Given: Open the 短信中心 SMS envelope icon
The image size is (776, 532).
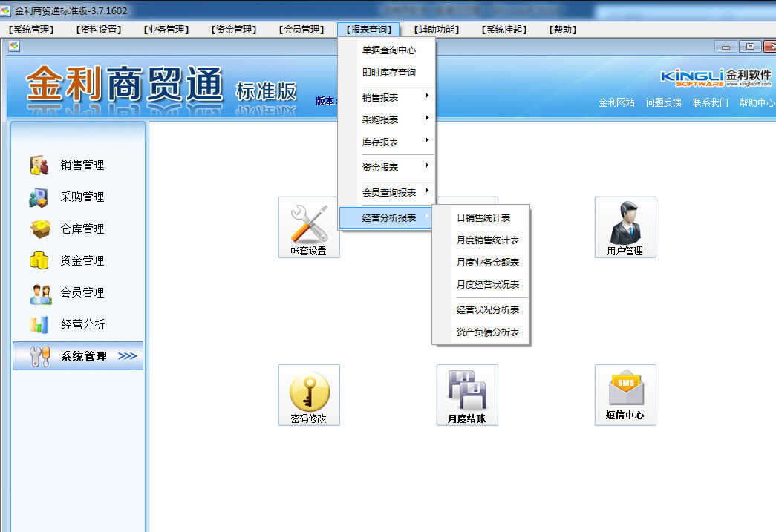Looking at the screenshot, I should 625,395.
